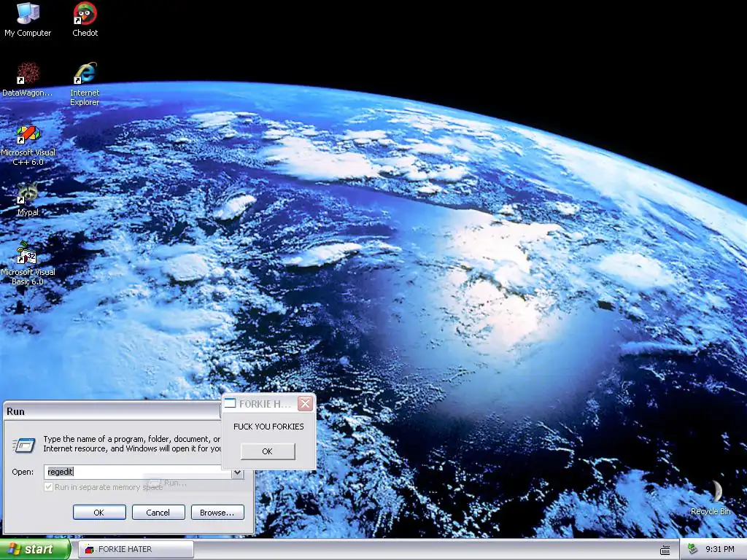Click OK in the Run dialog
Viewport: 747px width, 560px height.
pyautogui.click(x=99, y=513)
